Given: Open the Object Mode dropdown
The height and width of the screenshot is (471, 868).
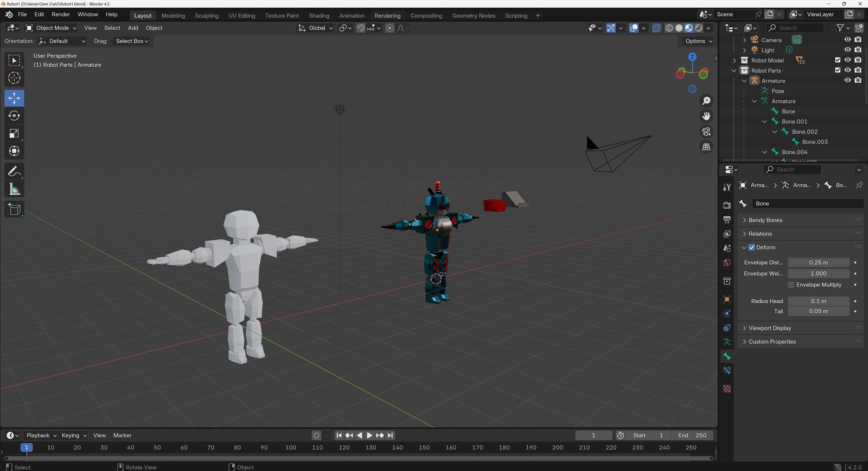Looking at the screenshot, I should click(x=51, y=28).
